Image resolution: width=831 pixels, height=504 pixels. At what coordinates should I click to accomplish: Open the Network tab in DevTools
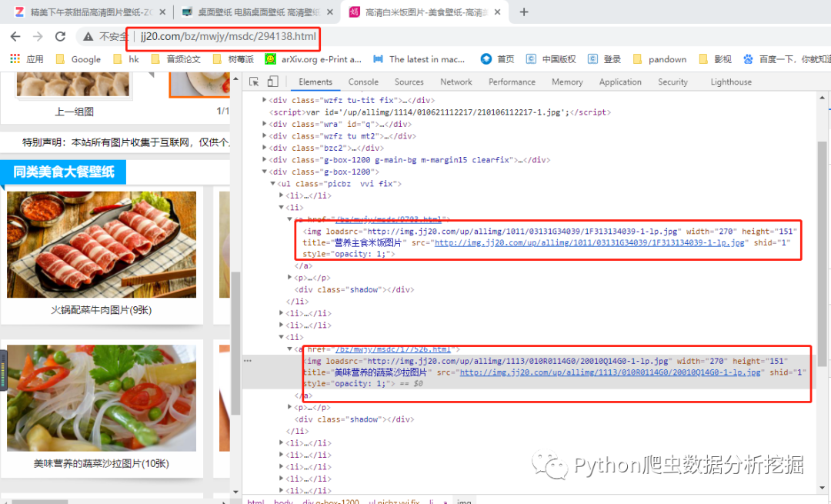coord(456,82)
